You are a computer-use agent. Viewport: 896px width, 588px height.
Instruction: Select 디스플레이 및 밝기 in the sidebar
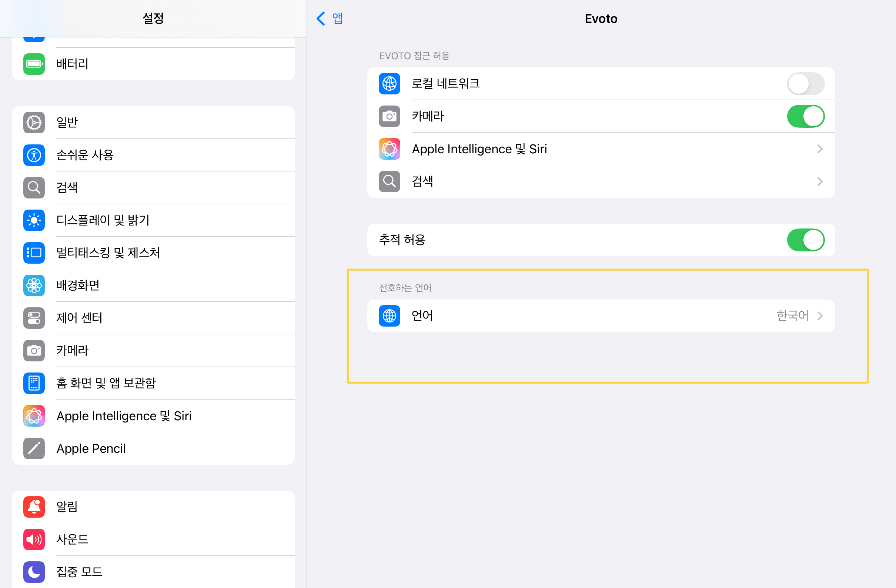click(153, 220)
